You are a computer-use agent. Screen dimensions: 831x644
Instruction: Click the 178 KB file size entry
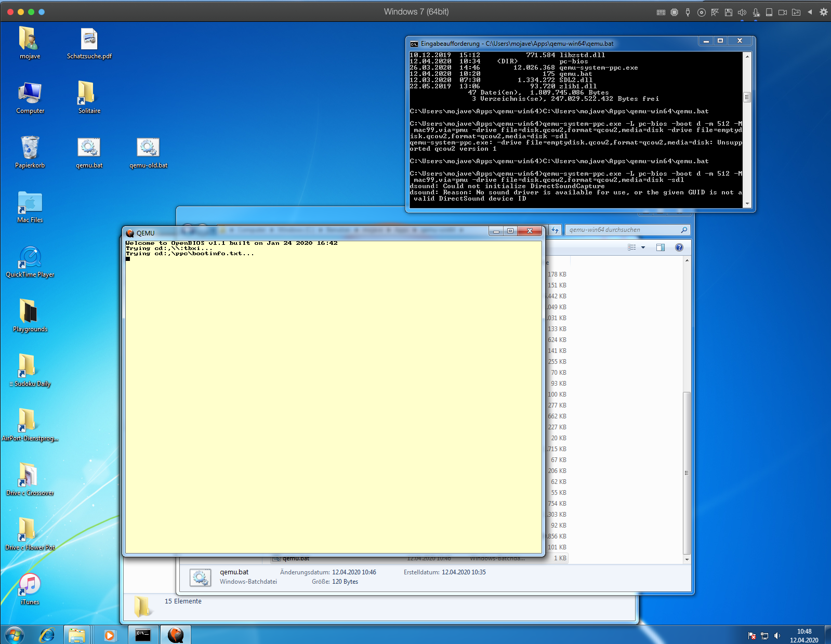[557, 274]
